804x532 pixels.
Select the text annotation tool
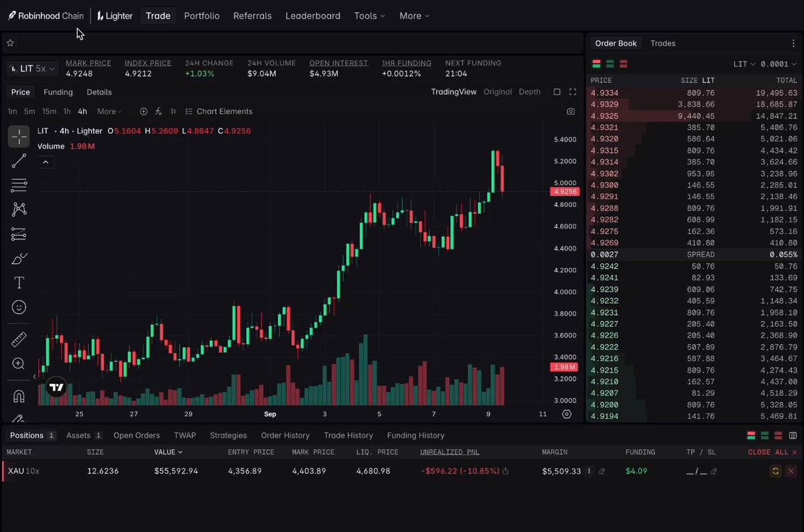coord(19,283)
